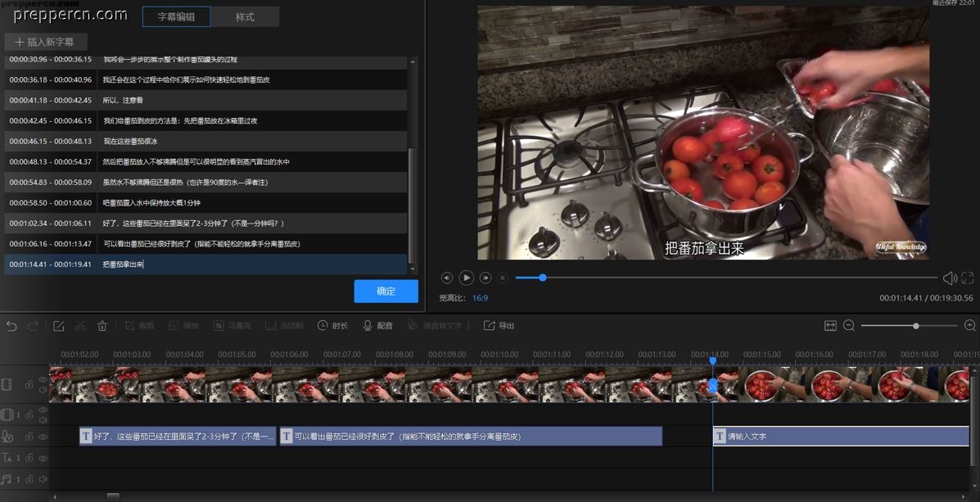Click the timeline horizontal scrollbar thumb
Screen dimensions: 980x502
[113, 497]
